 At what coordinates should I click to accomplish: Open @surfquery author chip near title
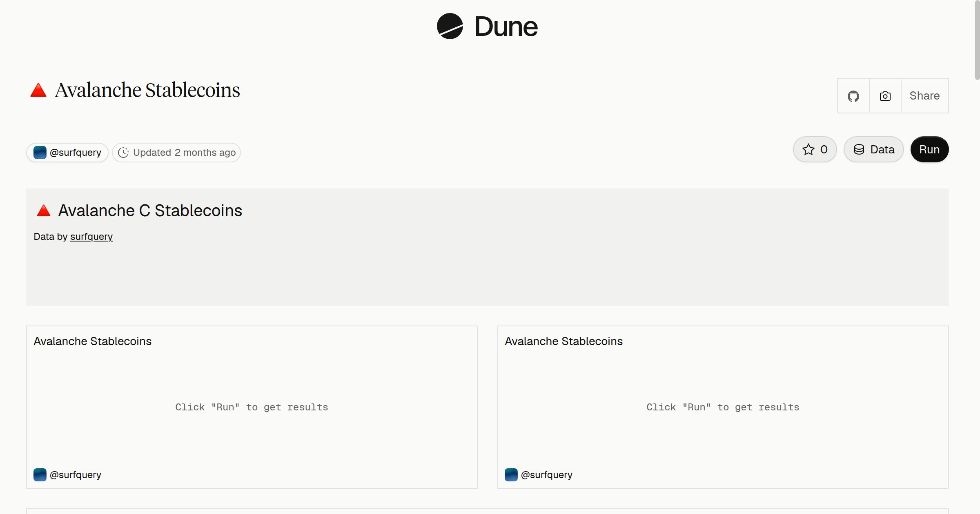pyautogui.click(x=67, y=153)
